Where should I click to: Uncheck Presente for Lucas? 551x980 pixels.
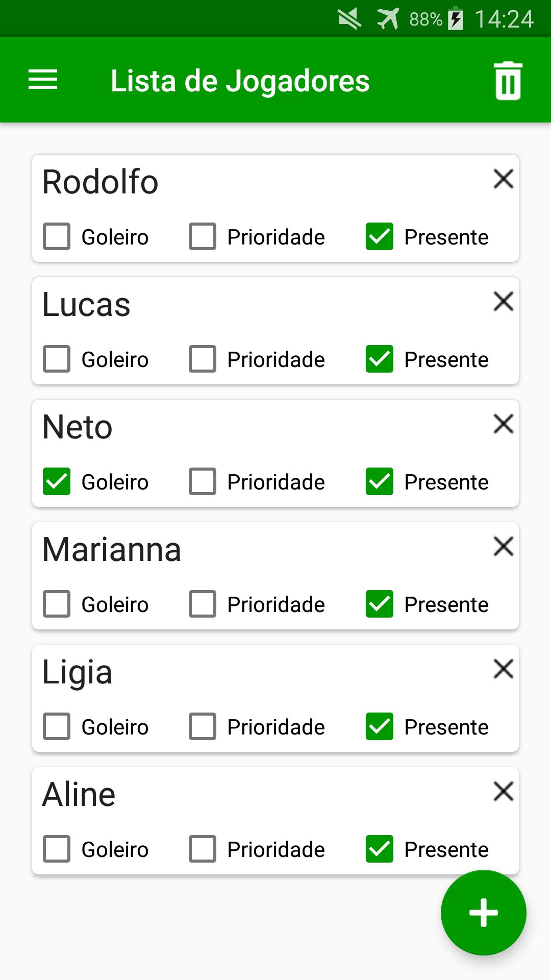(x=380, y=359)
